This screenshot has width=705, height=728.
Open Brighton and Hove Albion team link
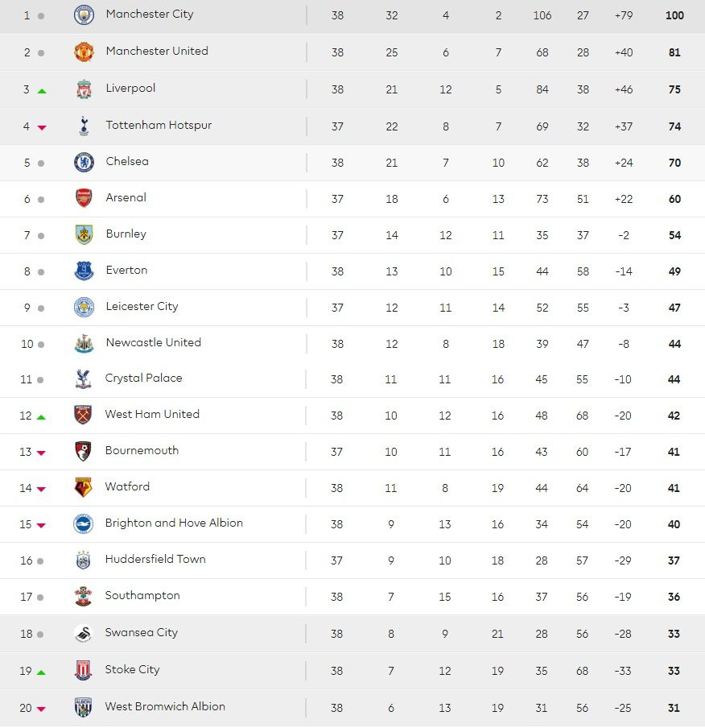174,523
